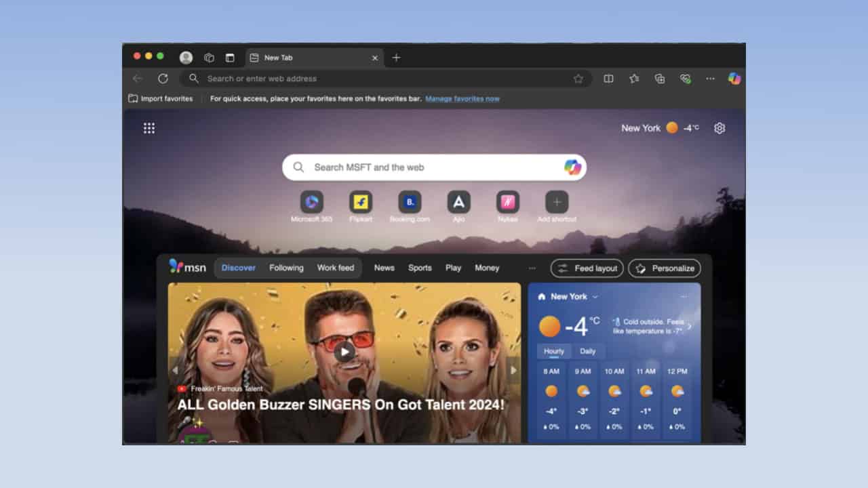This screenshot has height=488, width=868.
Task: Click the browser back arrow
Action: (138, 79)
